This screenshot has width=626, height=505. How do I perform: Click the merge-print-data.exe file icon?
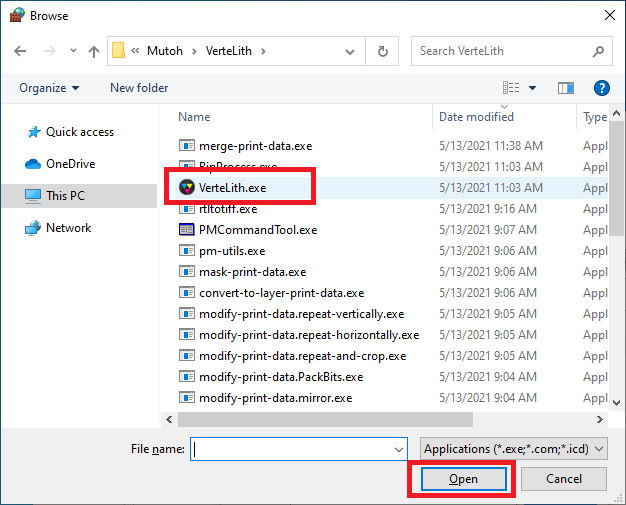186,145
